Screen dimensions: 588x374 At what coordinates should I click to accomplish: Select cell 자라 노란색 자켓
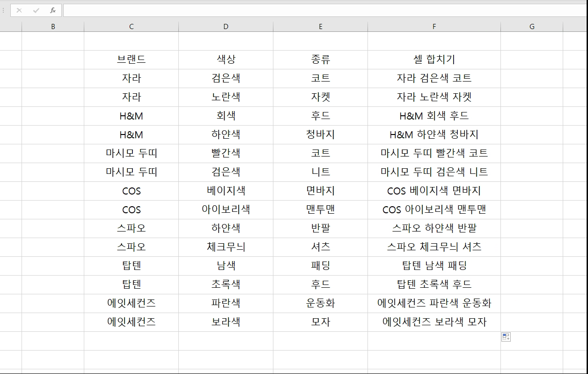click(434, 97)
